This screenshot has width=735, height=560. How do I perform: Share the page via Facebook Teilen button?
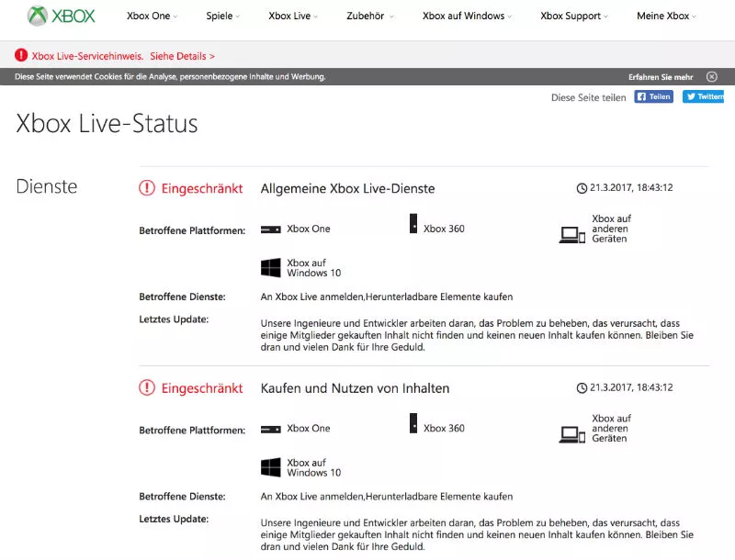click(x=654, y=96)
